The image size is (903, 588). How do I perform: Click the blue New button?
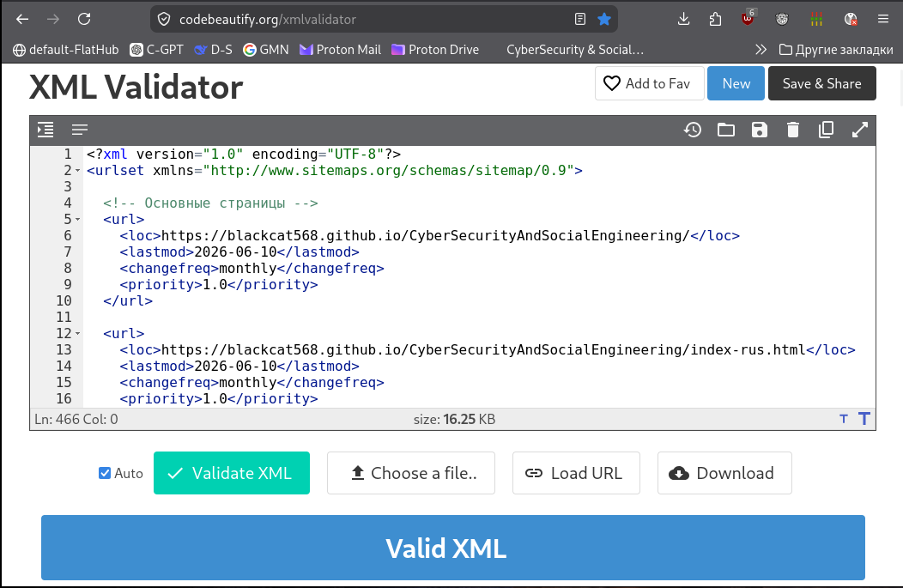click(736, 83)
